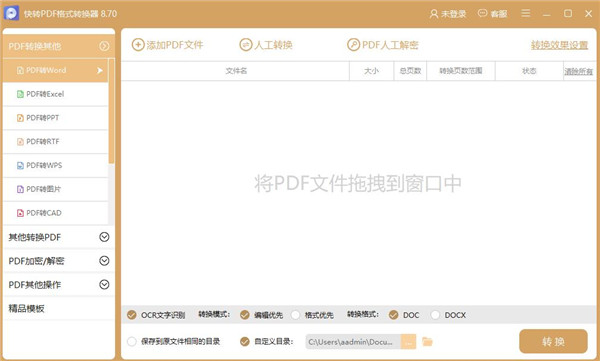The image size is (600, 361).
Task: Click the PDF转RTF file icon
Action: tap(20, 142)
